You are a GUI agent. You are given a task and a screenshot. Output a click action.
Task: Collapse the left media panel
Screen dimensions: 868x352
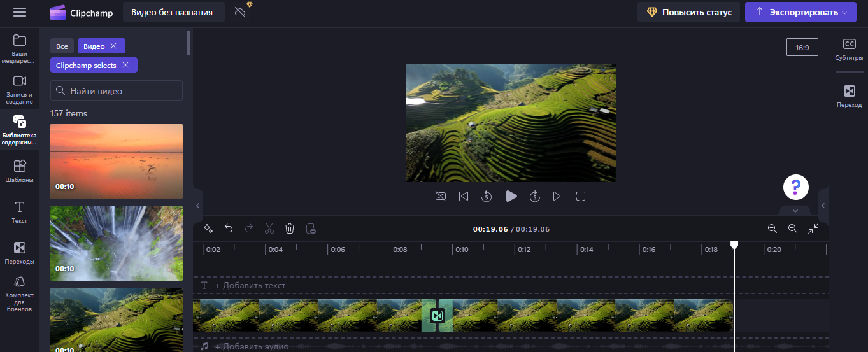(197, 206)
